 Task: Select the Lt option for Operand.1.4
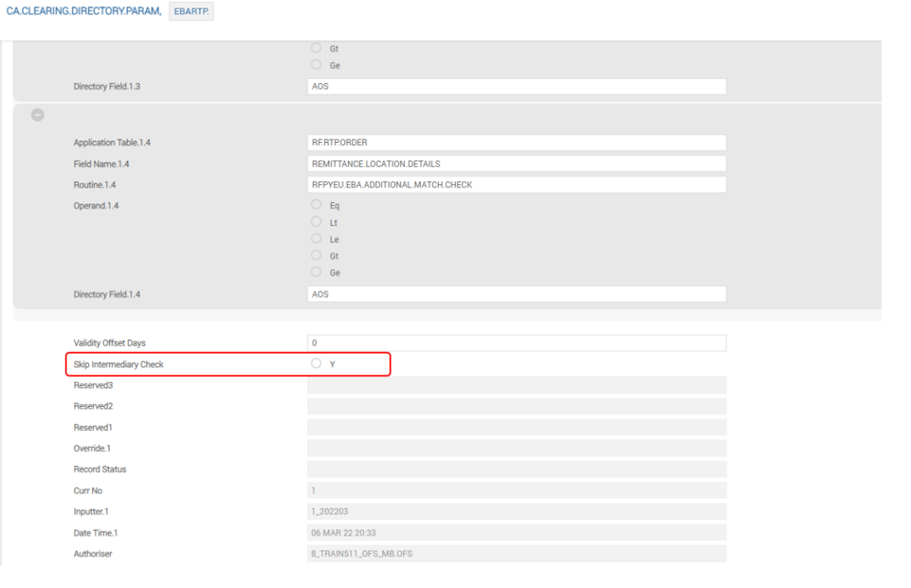coord(316,222)
